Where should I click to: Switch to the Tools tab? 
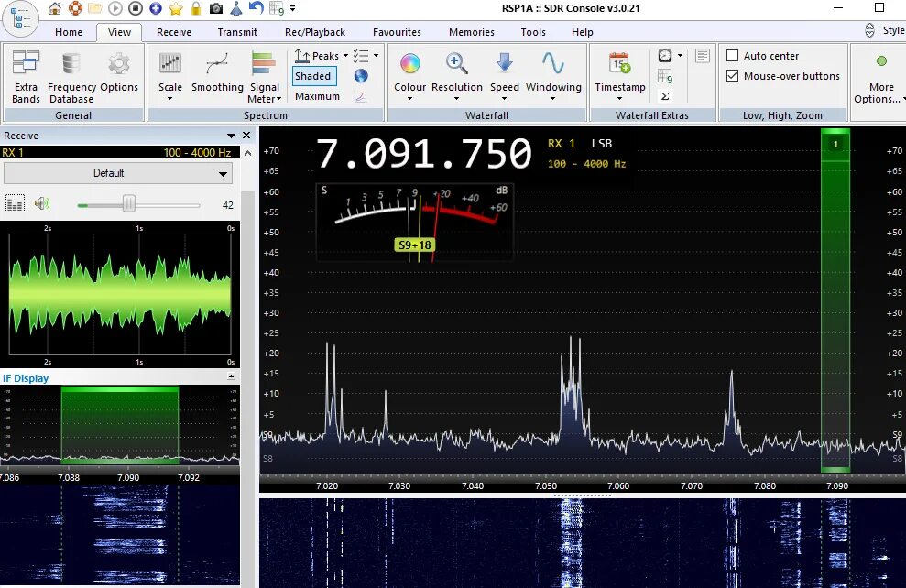tap(533, 32)
